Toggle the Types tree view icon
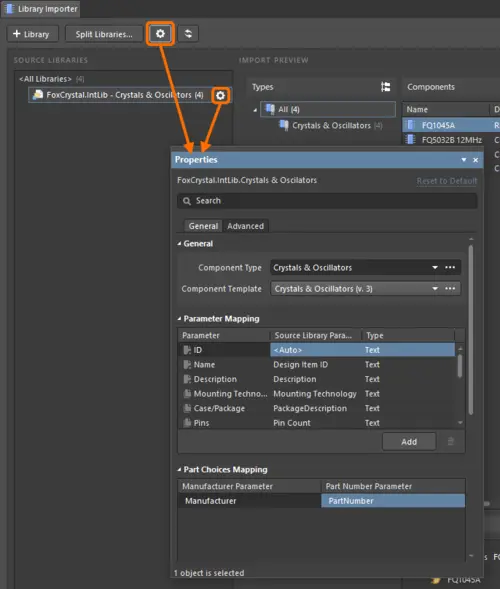This screenshot has width=500, height=589. pos(385,87)
